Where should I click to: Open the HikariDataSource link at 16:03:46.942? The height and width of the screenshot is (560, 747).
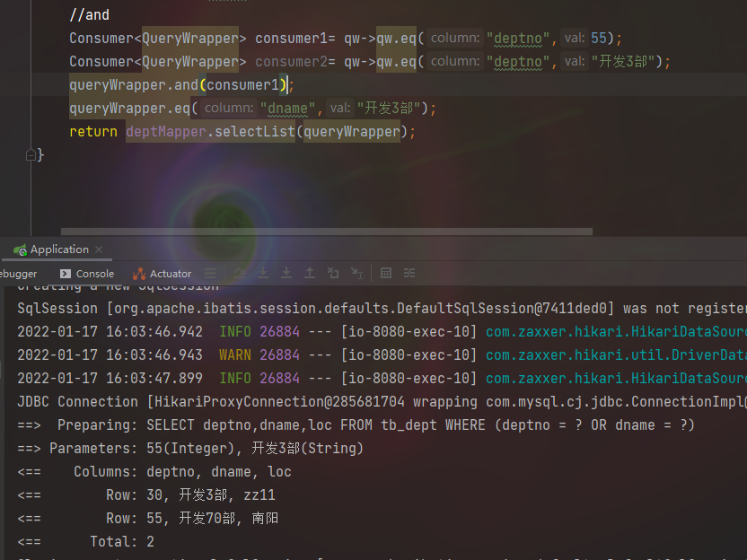click(x=616, y=331)
